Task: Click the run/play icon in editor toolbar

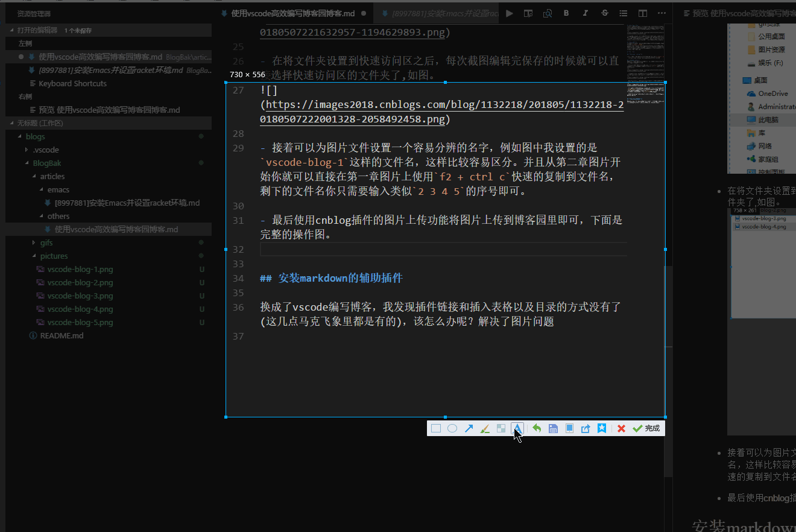Action: 510,13
